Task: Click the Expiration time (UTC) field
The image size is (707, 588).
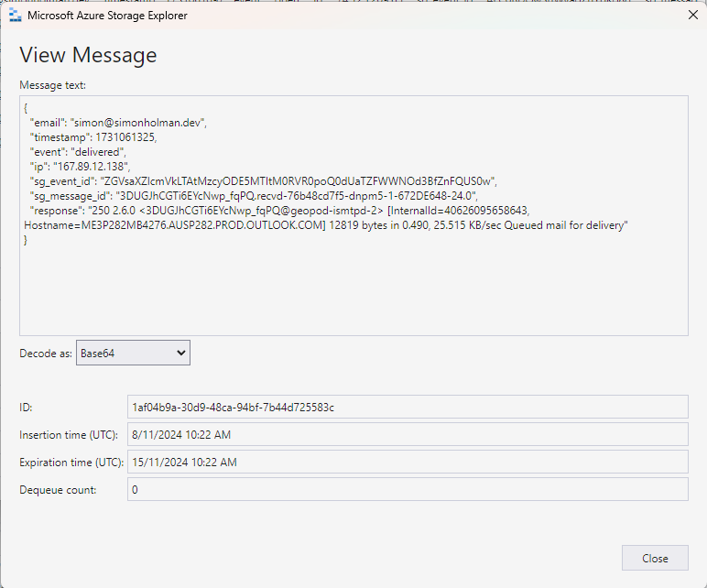Action: (x=408, y=463)
